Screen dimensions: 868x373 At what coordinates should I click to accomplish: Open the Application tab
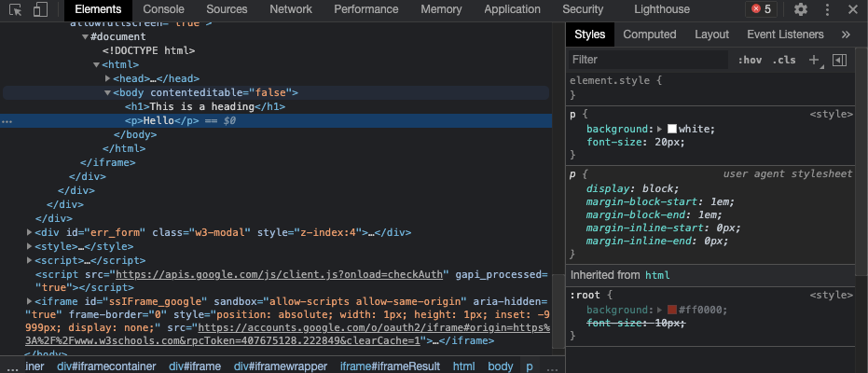click(512, 9)
